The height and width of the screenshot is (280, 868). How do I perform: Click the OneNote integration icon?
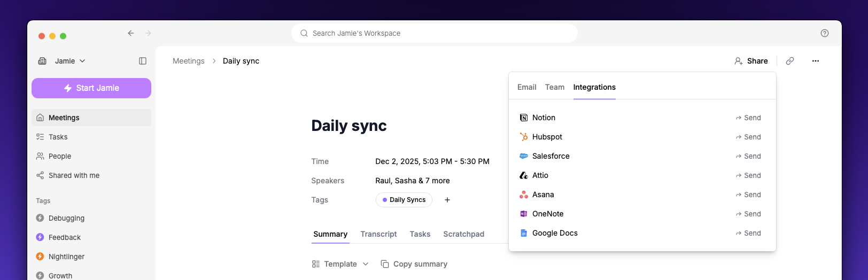[524, 214]
